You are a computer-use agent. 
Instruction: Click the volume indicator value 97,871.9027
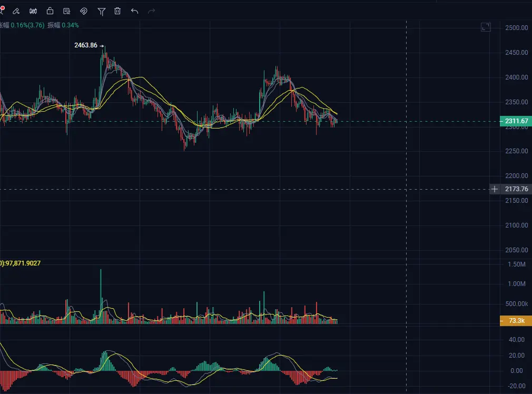coord(23,263)
